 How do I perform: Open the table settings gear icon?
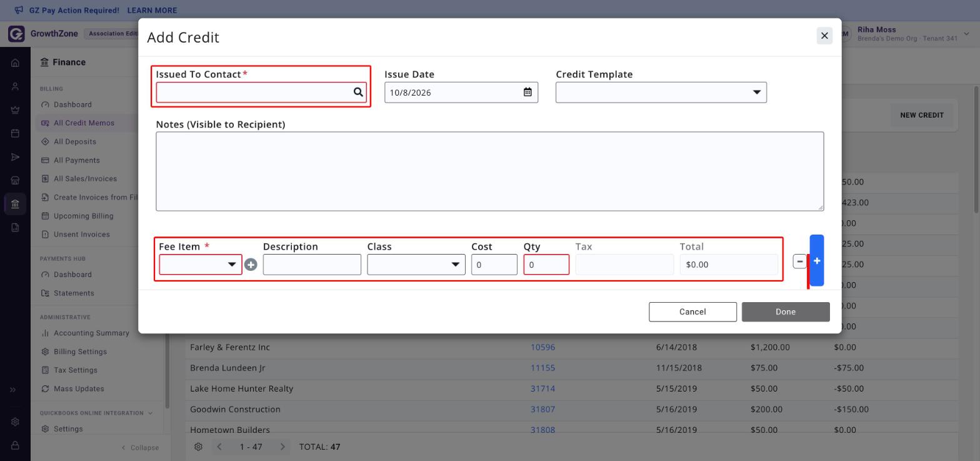[198, 447]
